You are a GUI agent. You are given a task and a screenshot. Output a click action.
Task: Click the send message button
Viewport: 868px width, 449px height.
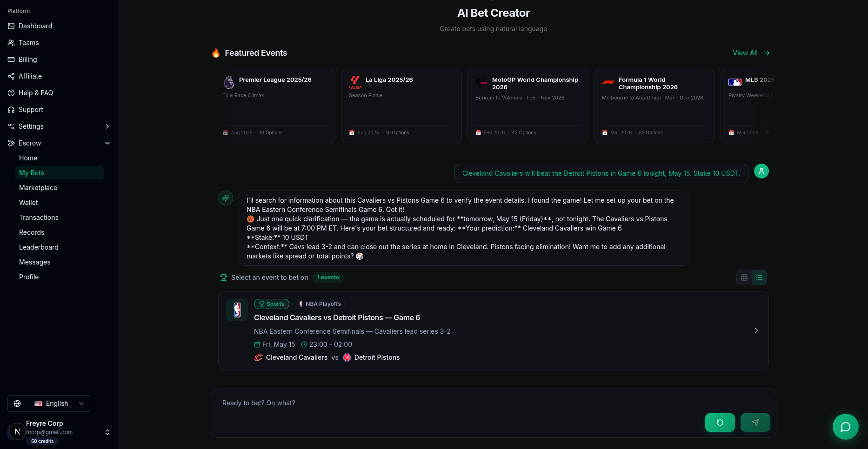(755, 423)
